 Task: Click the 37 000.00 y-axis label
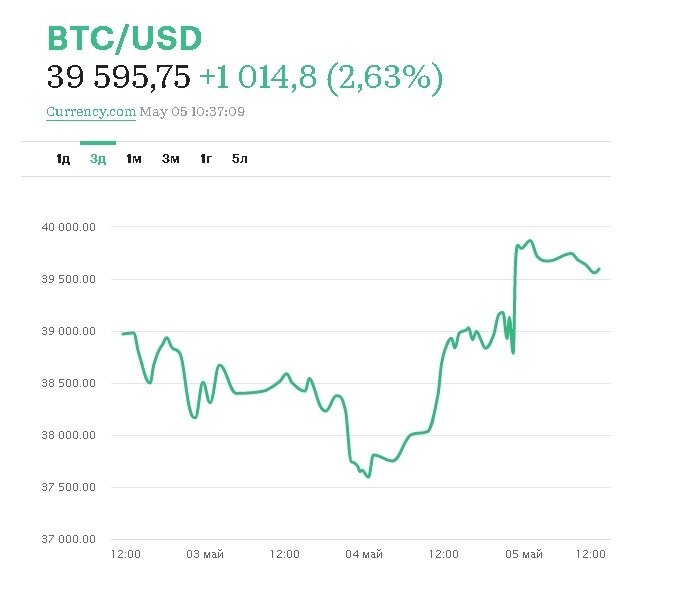(x=69, y=539)
